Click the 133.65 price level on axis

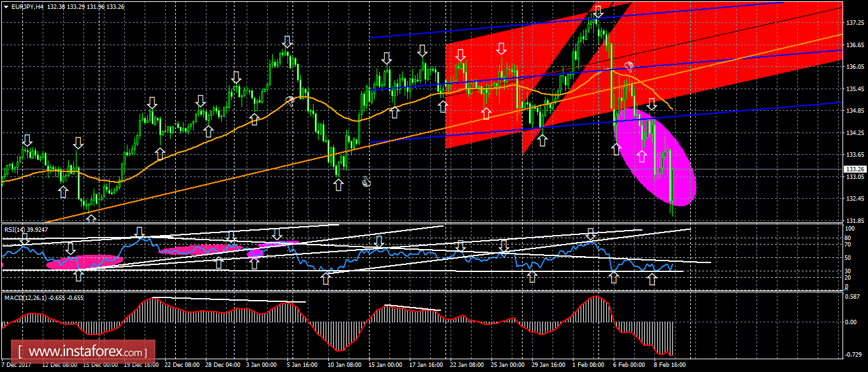[x=855, y=155]
